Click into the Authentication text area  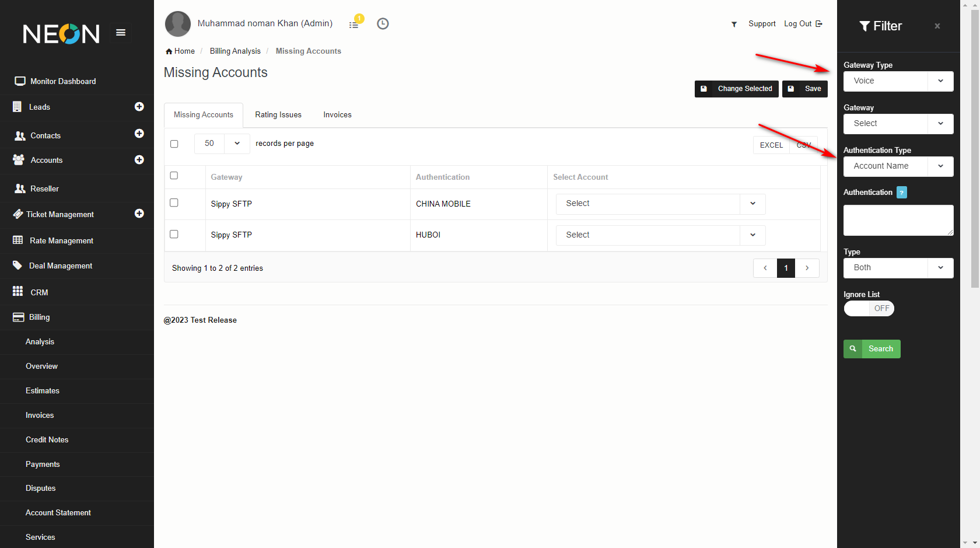pyautogui.click(x=898, y=220)
